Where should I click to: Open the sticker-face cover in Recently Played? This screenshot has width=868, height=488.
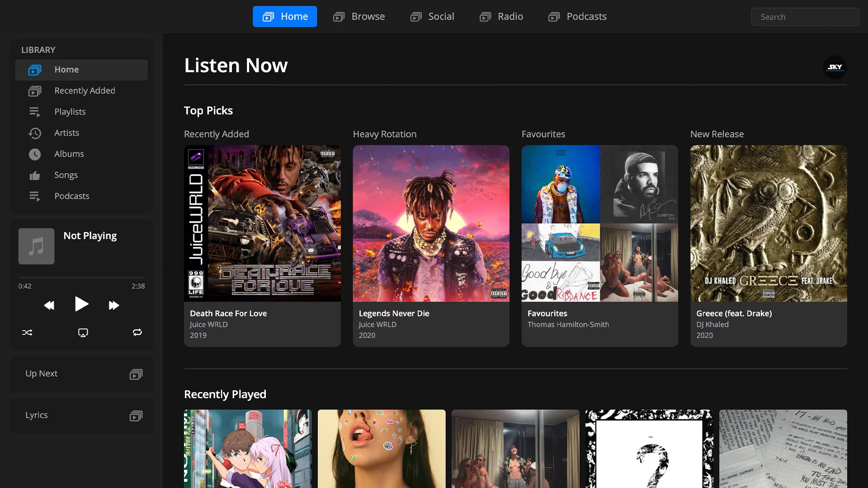tap(382, 449)
